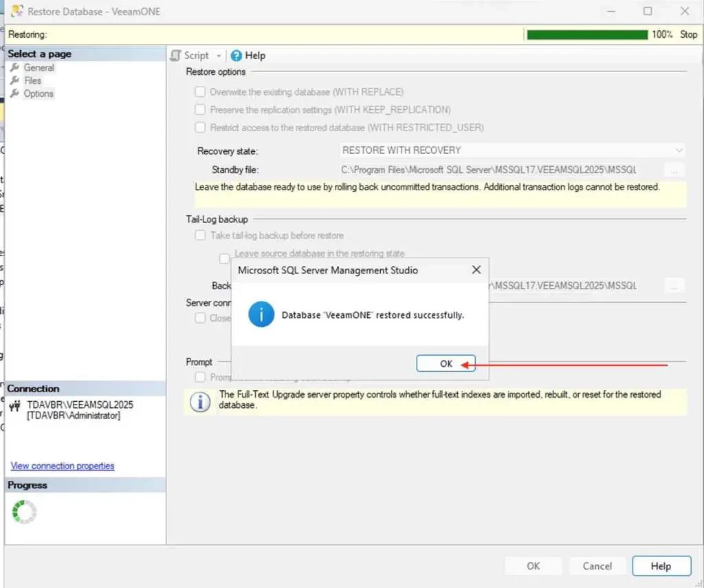Toggle Overwrite the existing database checkbox
The width and height of the screenshot is (704, 588).
[200, 91]
